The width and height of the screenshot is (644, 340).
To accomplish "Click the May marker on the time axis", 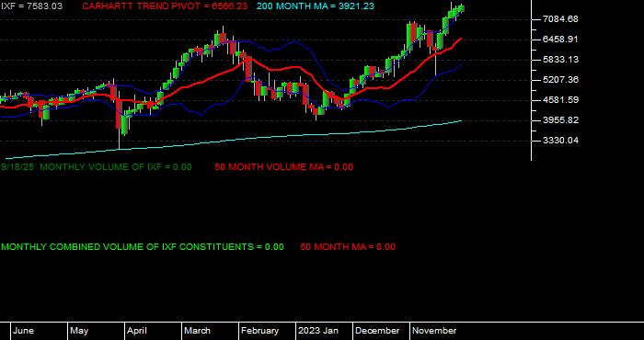I will (79, 331).
